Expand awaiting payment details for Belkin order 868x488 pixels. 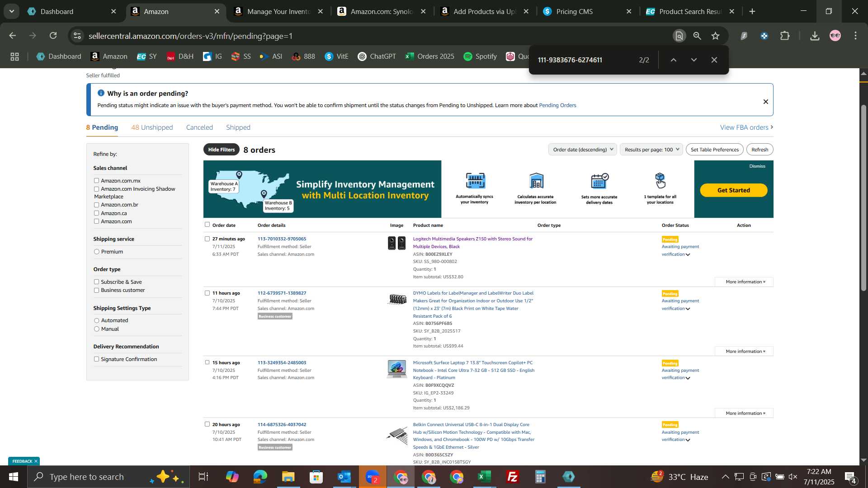(x=688, y=440)
